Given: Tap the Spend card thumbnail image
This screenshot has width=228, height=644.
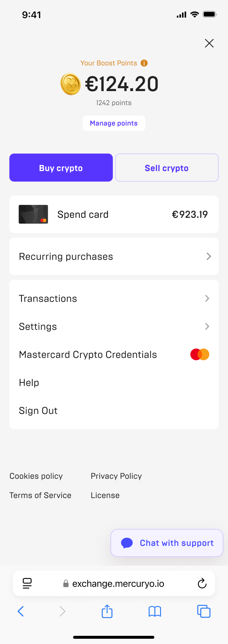Looking at the screenshot, I should pos(33,214).
